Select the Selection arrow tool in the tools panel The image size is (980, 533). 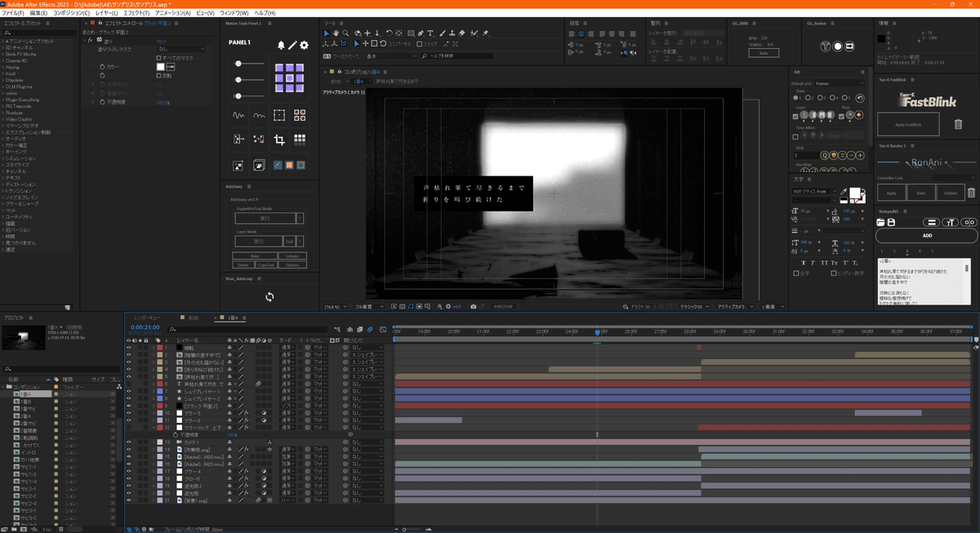(327, 33)
